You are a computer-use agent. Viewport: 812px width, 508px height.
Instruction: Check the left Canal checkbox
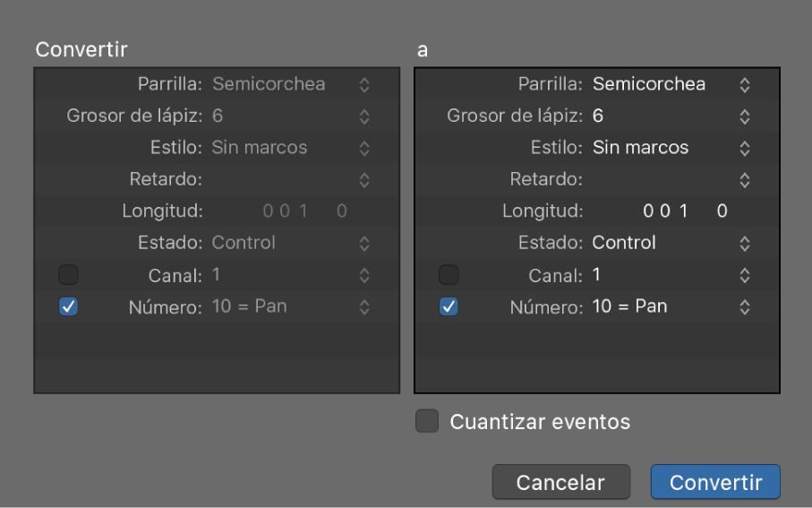tap(69, 275)
